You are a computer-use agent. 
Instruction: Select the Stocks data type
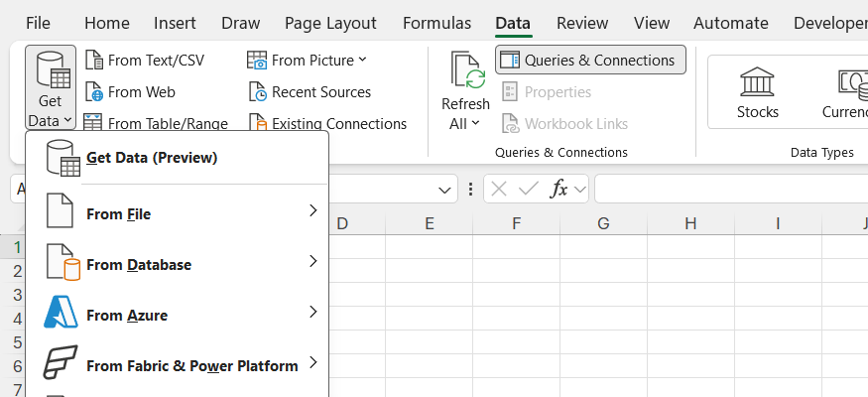coord(757,92)
